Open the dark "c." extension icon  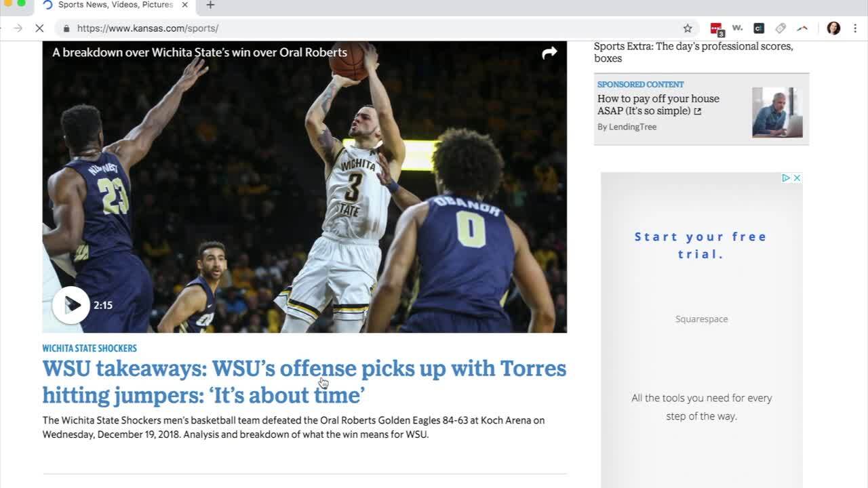[x=758, y=28]
